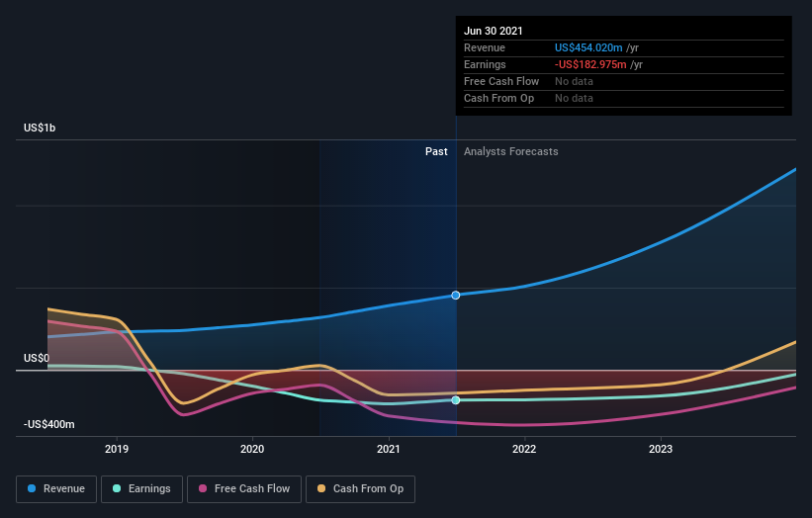Click the tooltip Revenue row label
Image resolution: width=812 pixels, height=518 pixels.
485,47
